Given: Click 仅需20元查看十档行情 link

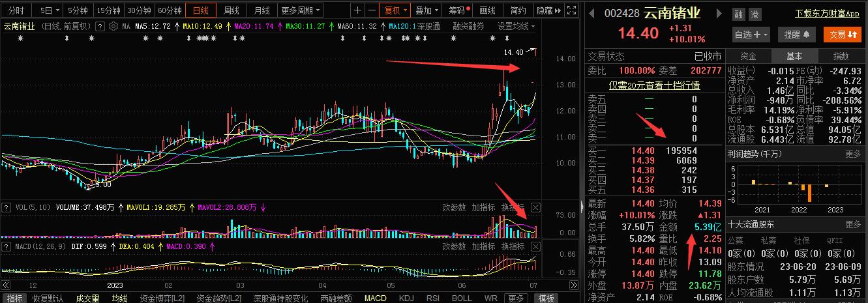Looking at the screenshot, I should point(654,85).
